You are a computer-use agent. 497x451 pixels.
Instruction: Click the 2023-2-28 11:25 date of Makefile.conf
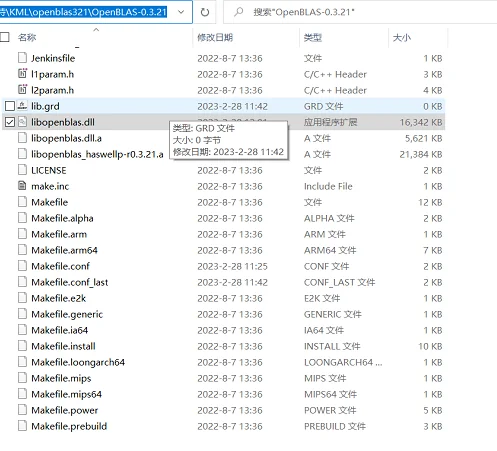[232, 266]
